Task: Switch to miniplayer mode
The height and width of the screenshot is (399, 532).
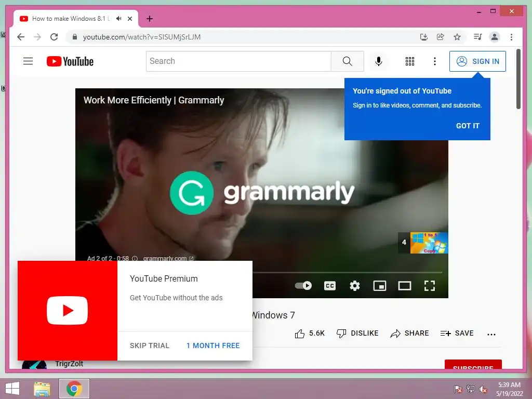Action: click(380, 286)
